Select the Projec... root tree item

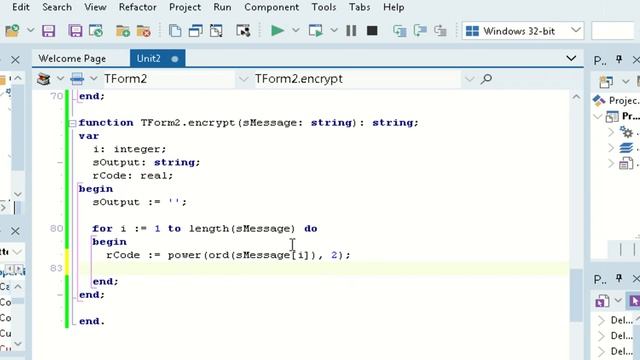616,100
